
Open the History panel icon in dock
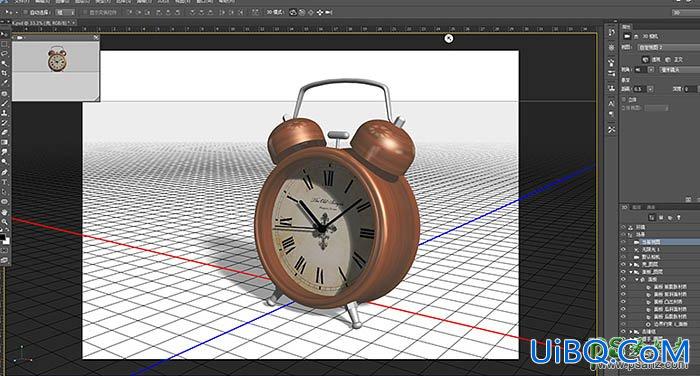pyautogui.click(x=612, y=32)
